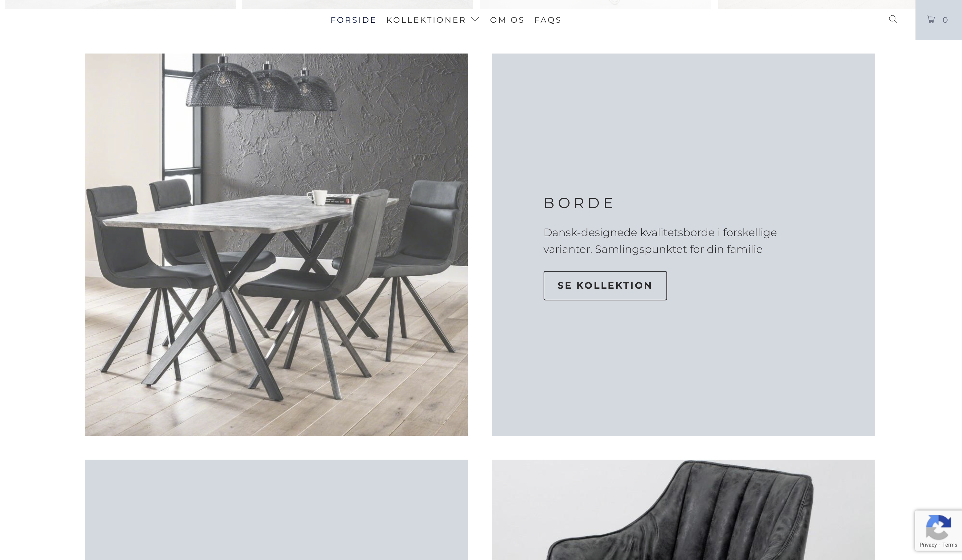Open the search magnifier icon
This screenshot has height=560, width=962.
892,19
